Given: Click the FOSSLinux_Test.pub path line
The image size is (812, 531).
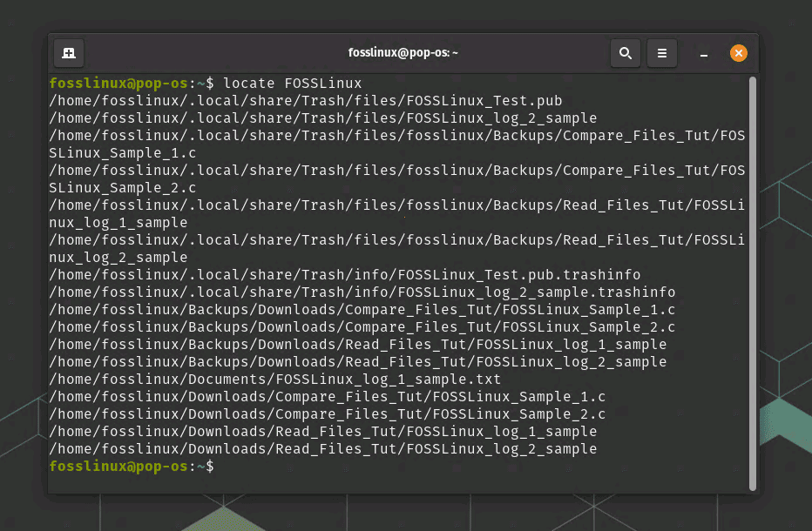Looking at the screenshot, I should 305,100.
